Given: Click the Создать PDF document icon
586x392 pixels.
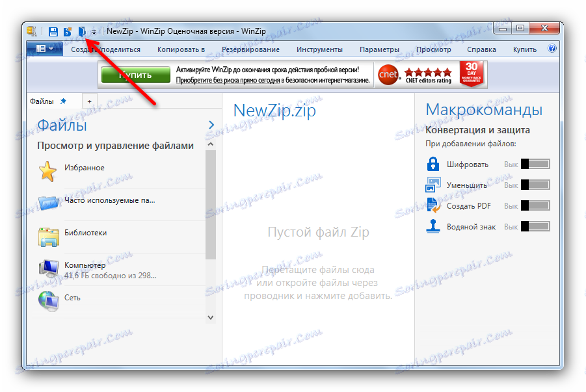Looking at the screenshot, I should coord(434,205).
